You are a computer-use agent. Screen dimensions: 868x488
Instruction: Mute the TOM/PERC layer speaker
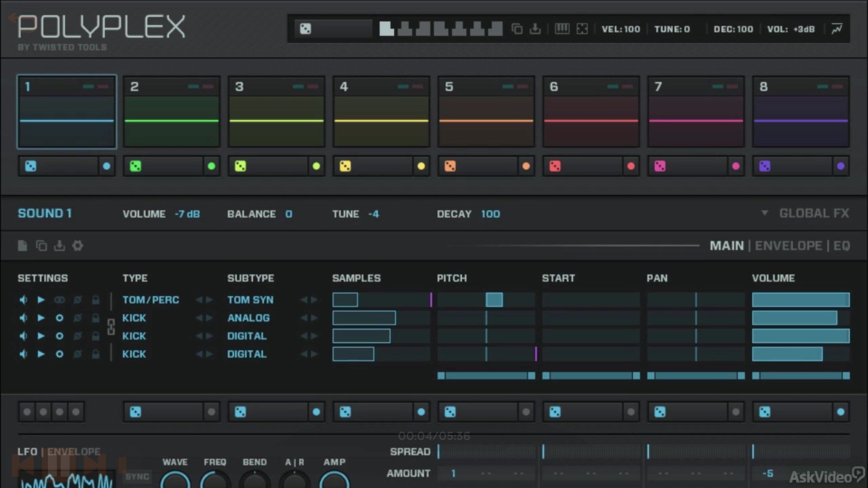pos(23,300)
